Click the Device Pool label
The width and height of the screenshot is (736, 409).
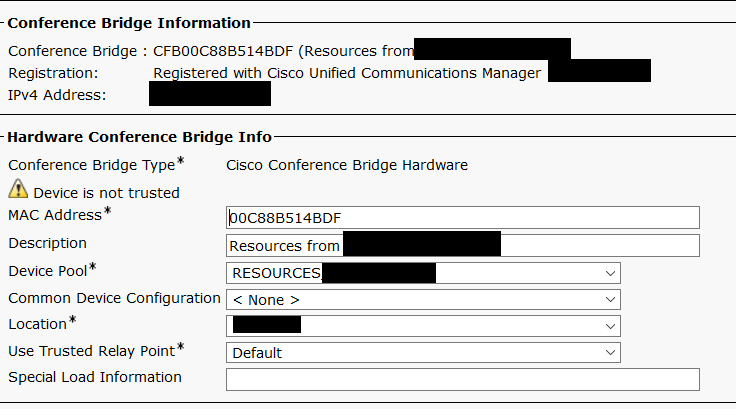[x=48, y=270]
